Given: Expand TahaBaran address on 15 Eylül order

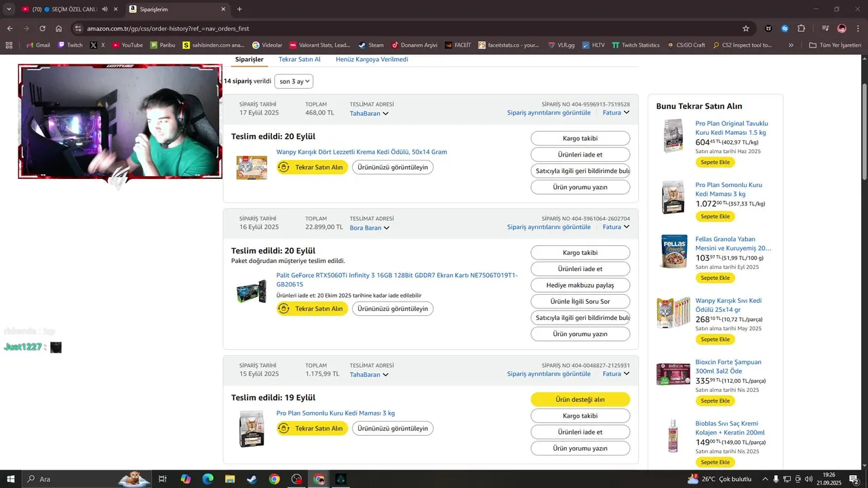Looking at the screenshot, I should point(369,374).
